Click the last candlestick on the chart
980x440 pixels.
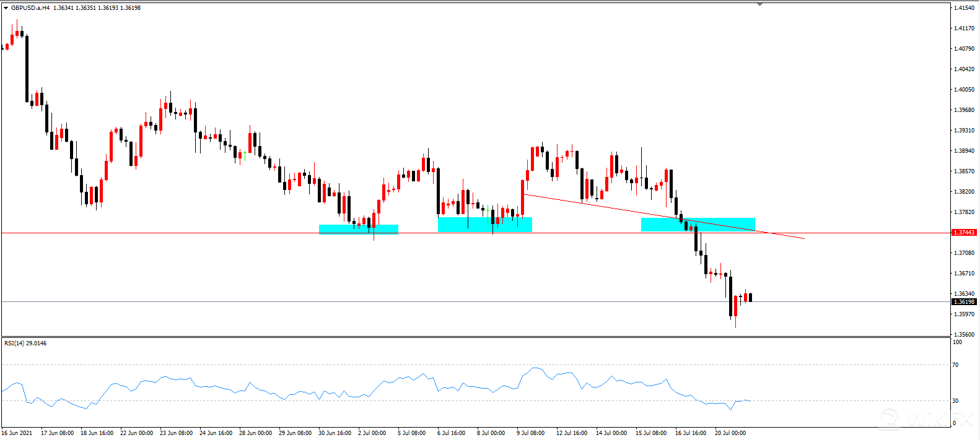(750, 298)
